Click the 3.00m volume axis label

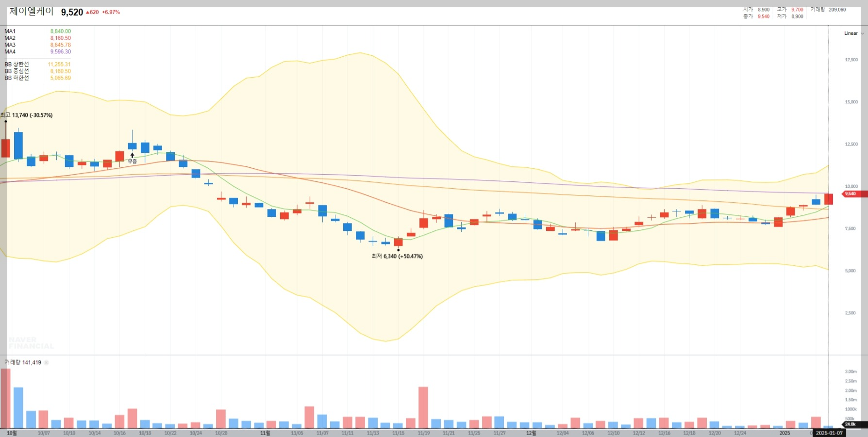click(x=851, y=372)
